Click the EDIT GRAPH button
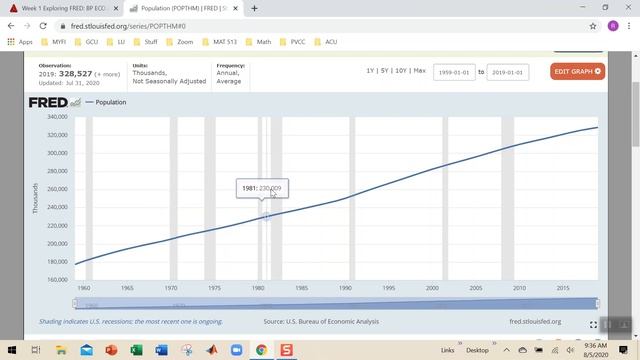Viewport: 640px width, 360px height. (577, 71)
